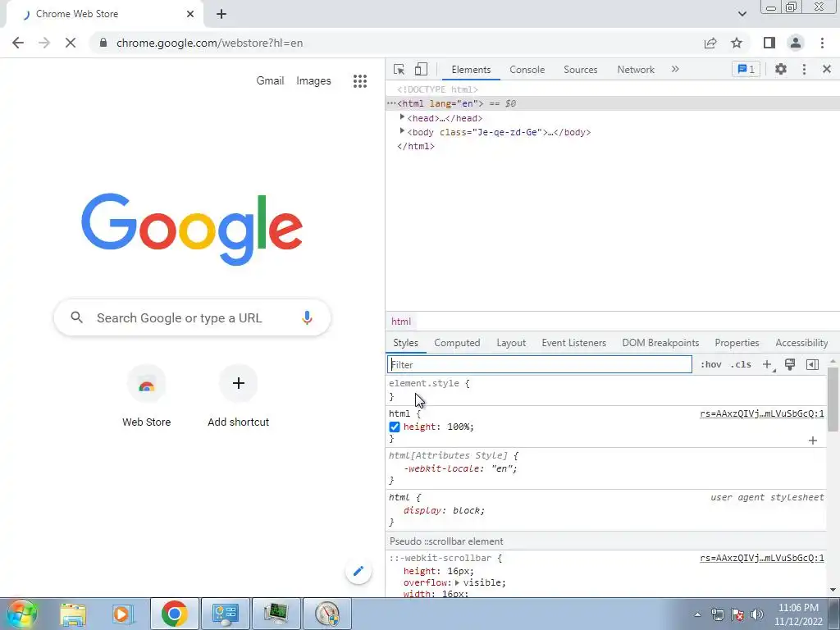Open the tab search dropdown arrow
840x630 pixels.
742,14
